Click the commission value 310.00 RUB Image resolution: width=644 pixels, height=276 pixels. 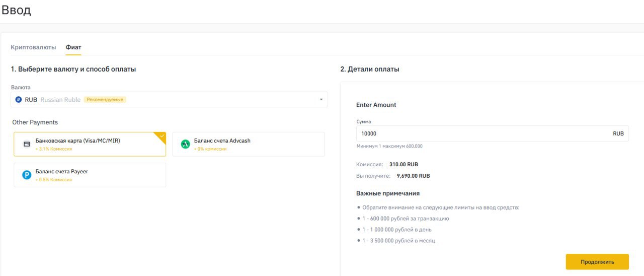pos(404,165)
